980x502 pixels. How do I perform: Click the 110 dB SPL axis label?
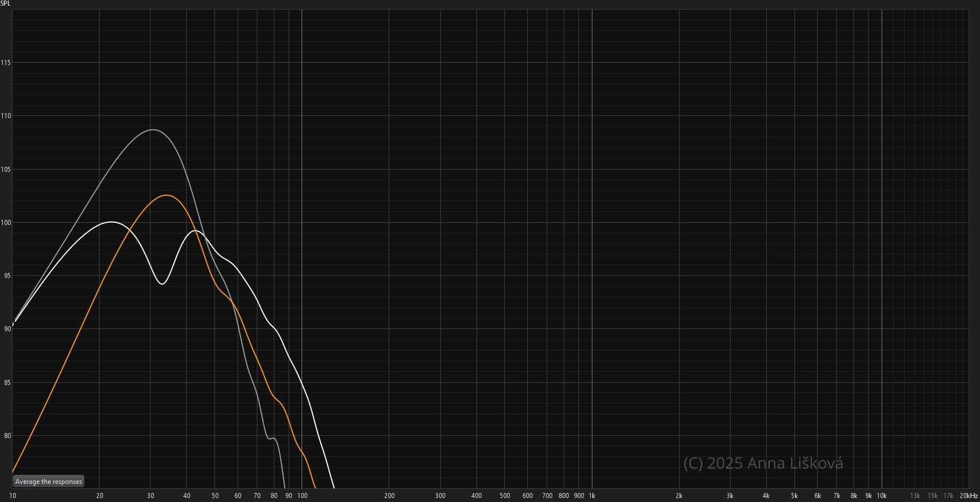pos(6,116)
